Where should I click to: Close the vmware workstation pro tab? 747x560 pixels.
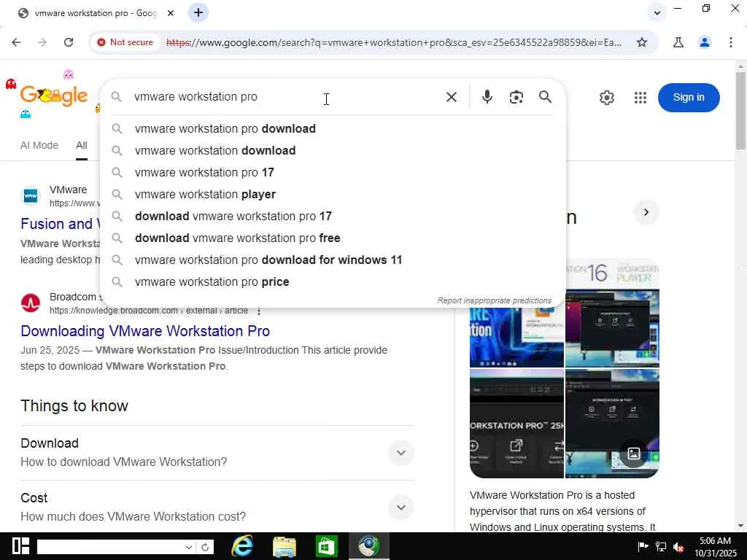pyautogui.click(x=171, y=13)
